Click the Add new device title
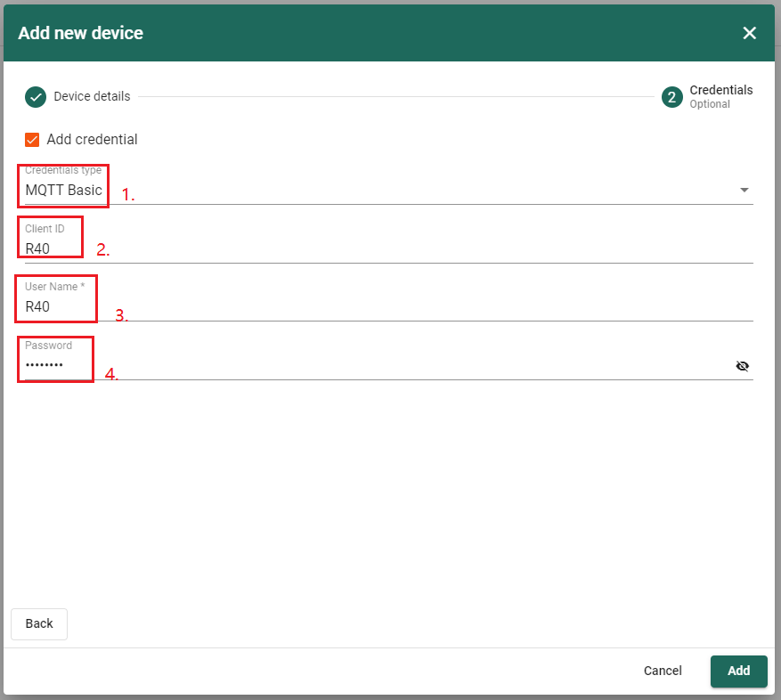The width and height of the screenshot is (781, 700). click(80, 33)
